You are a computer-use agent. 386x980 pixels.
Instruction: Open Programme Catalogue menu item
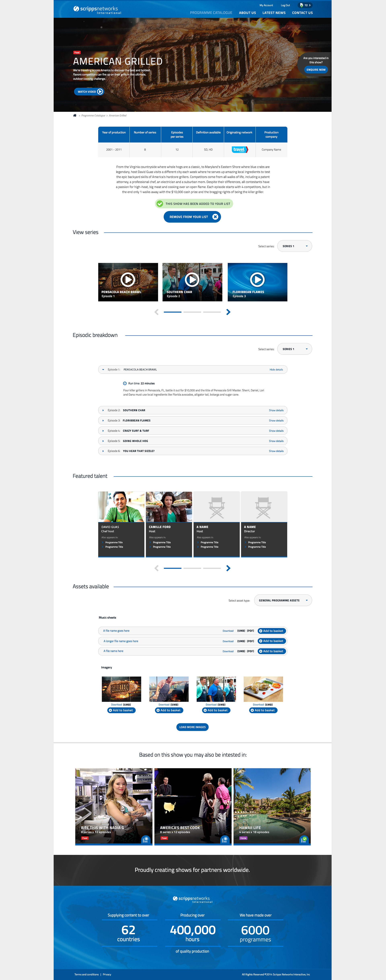(211, 13)
